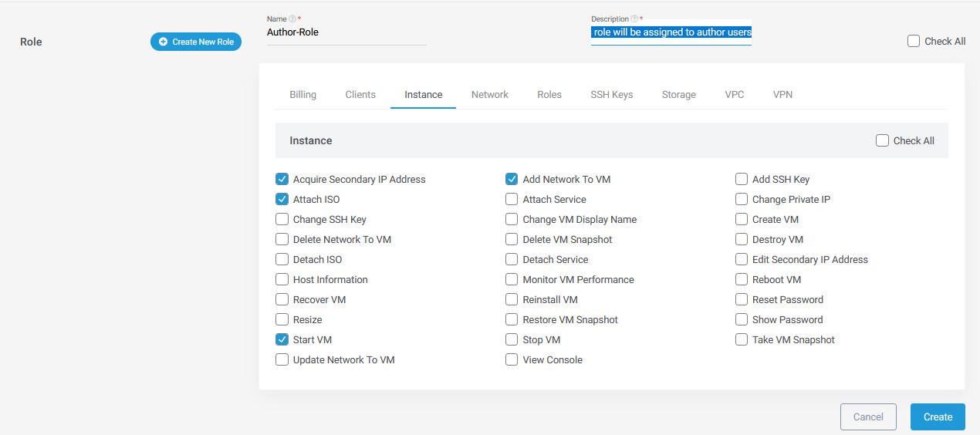Cancel the role creation
980x435 pixels.
868,416
